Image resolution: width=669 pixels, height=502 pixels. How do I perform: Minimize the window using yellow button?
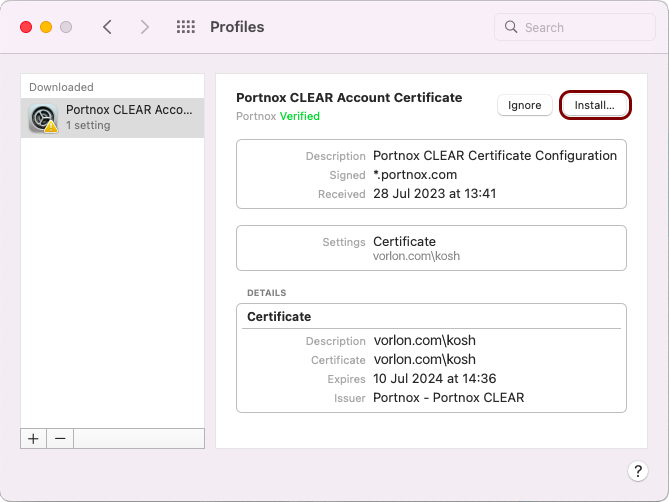pos(46,27)
